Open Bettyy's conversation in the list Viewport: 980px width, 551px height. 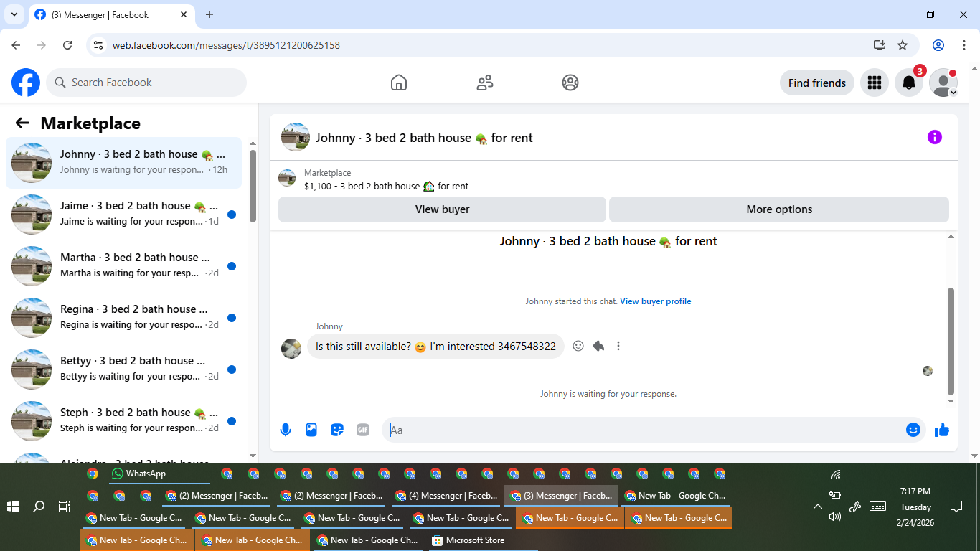pos(123,369)
